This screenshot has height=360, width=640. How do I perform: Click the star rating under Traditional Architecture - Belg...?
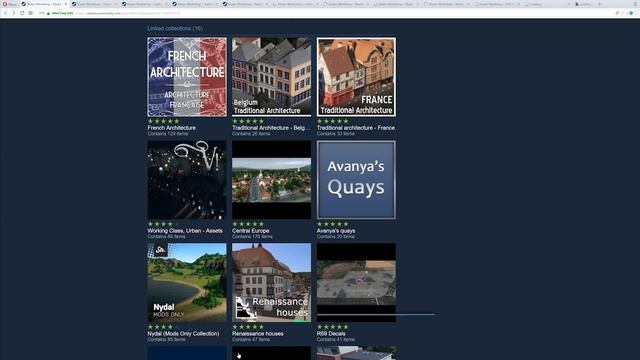pos(248,121)
